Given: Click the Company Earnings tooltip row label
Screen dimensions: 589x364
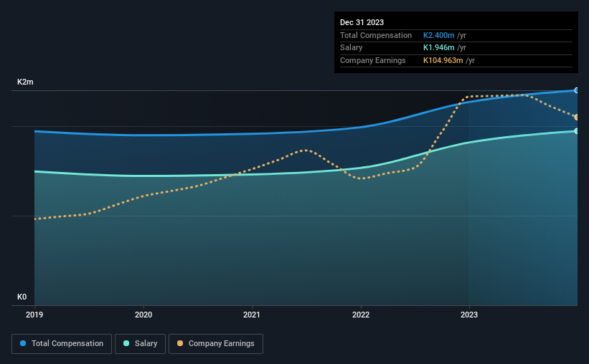Looking at the screenshot, I should [372, 60].
